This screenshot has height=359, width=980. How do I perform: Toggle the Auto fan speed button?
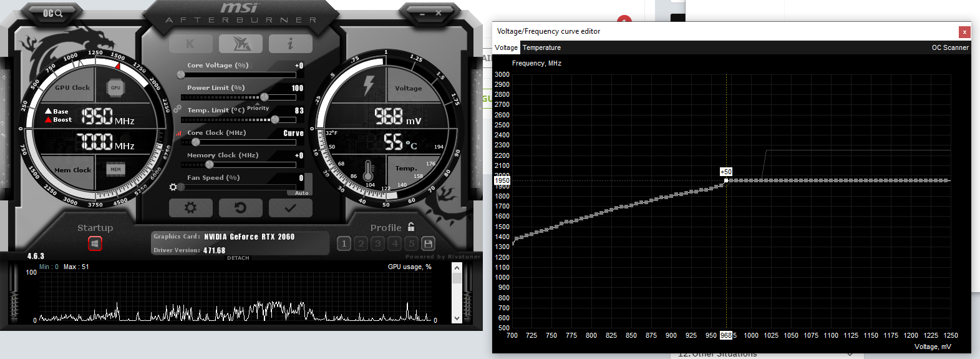pos(301,193)
